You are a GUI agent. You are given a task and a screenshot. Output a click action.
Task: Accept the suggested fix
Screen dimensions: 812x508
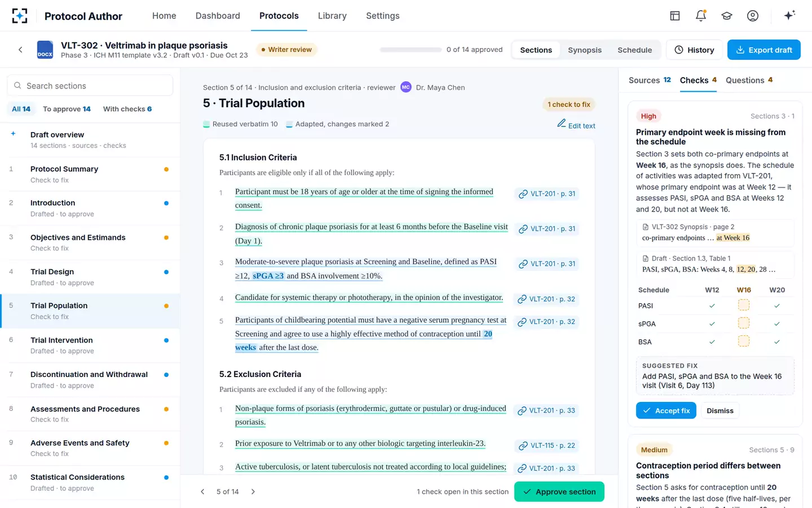point(666,410)
